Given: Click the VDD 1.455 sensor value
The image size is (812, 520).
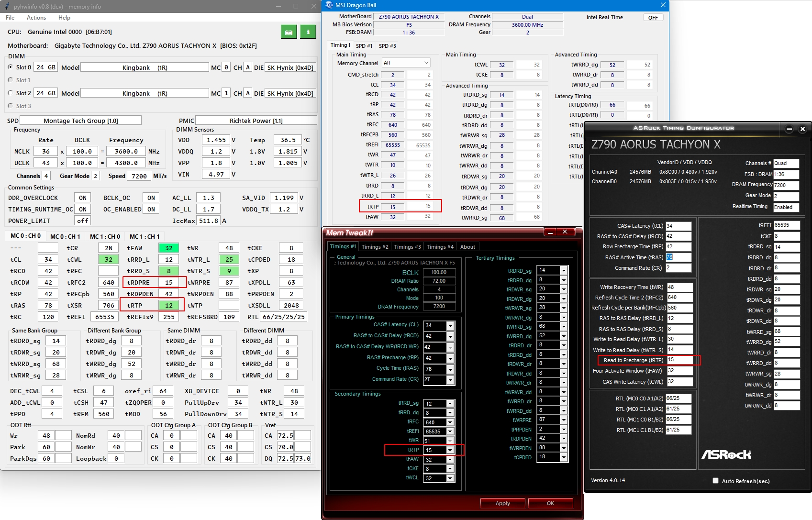Looking at the screenshot, I should tap(216, 140).
